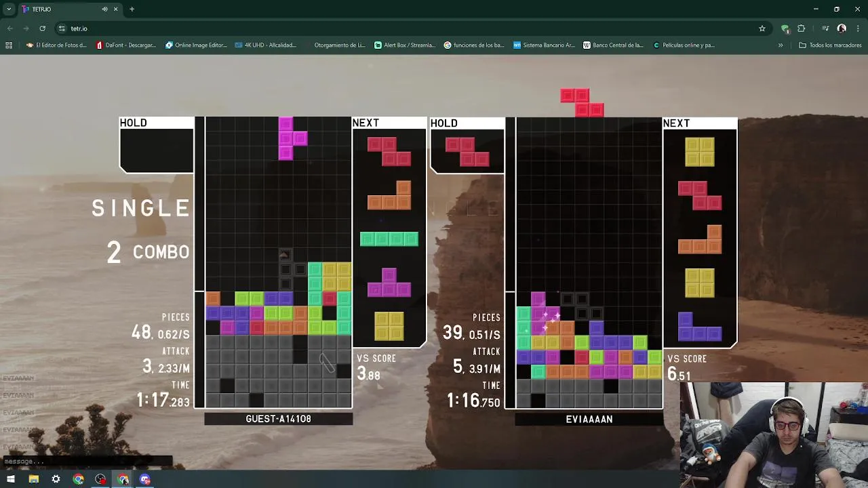Open the green shield extension icon

(785, 28)
